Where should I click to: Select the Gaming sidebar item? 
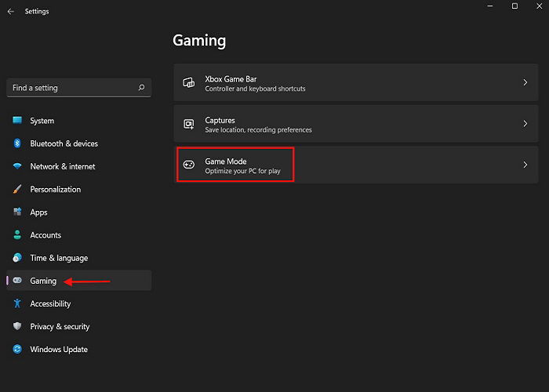[78, 281]
